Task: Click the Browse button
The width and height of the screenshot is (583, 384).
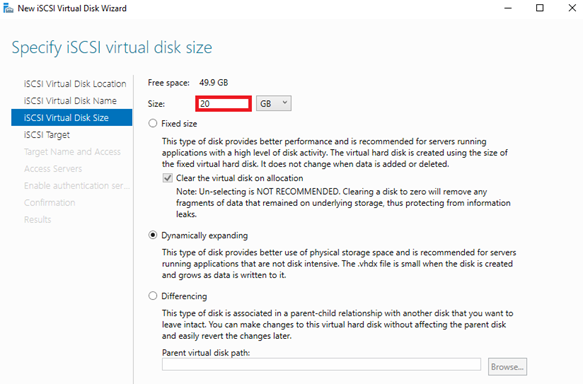Action: coord(507,367)
